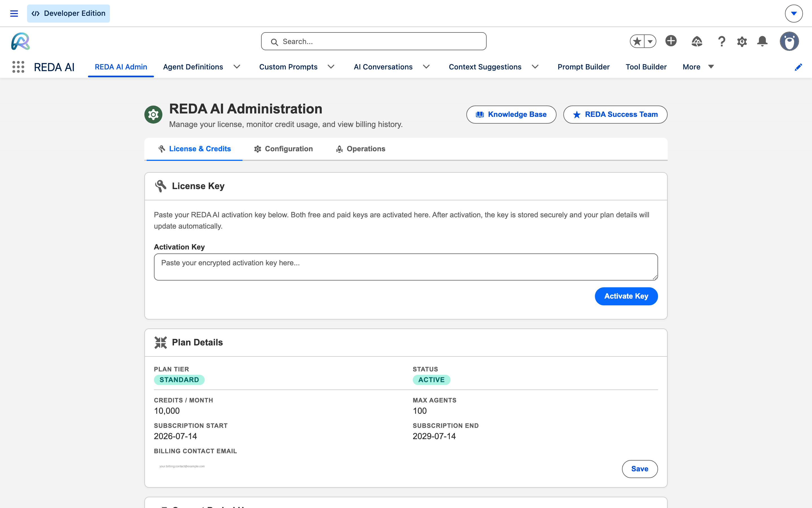Click the REDA AI logo
The image size is (812, 508).
click(21, 41)
